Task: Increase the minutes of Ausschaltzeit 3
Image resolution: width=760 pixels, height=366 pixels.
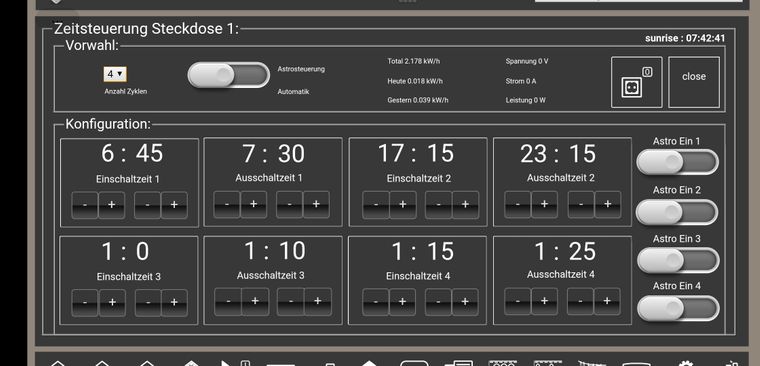Action: point(317,302)
